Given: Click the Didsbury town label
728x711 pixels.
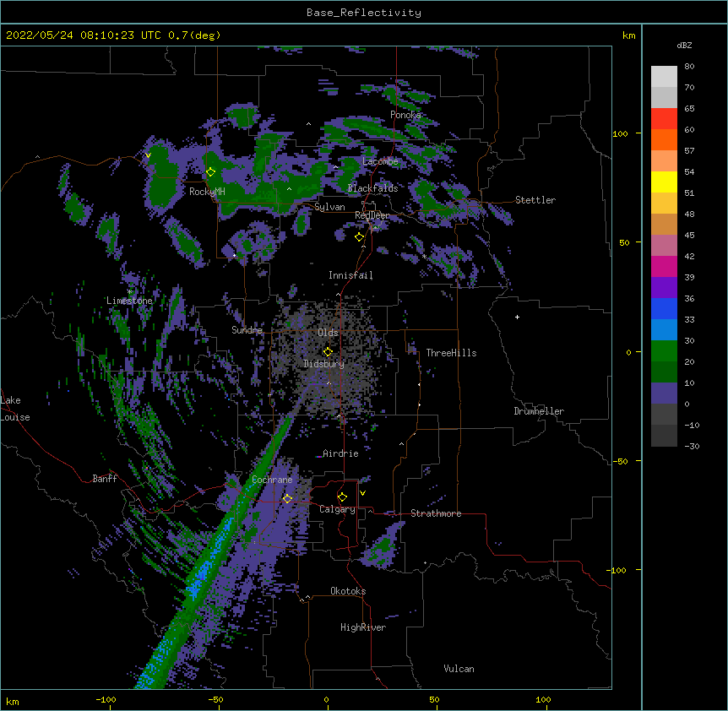Looking at the screenshot, I should click(x=323, y=364).
